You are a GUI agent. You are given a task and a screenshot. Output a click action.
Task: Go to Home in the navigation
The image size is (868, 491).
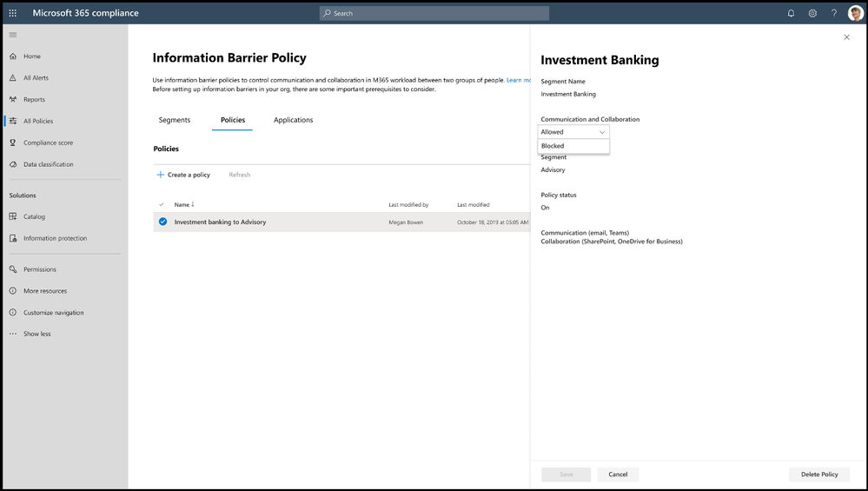[32, 56]
